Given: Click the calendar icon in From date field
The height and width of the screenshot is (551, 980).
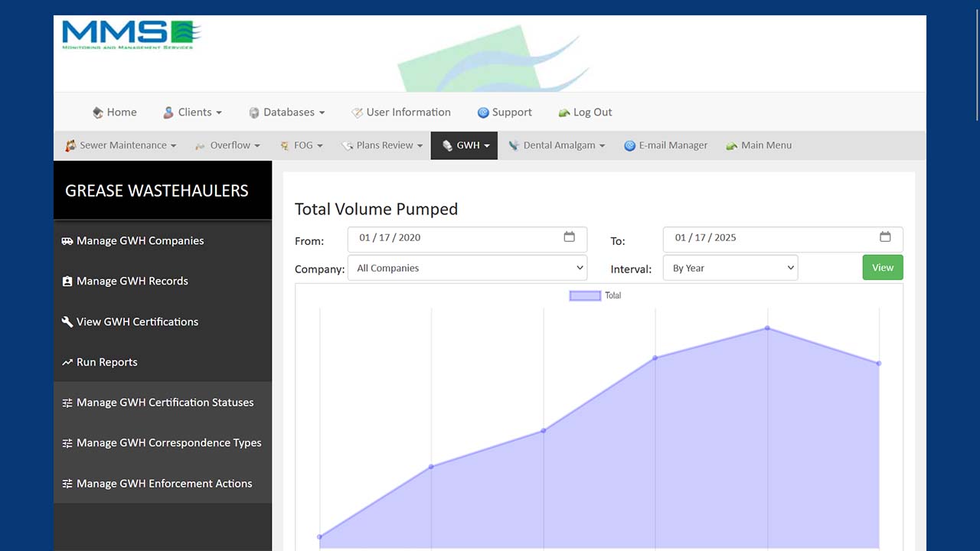Looking at the screenshot, I should point(569,237).
